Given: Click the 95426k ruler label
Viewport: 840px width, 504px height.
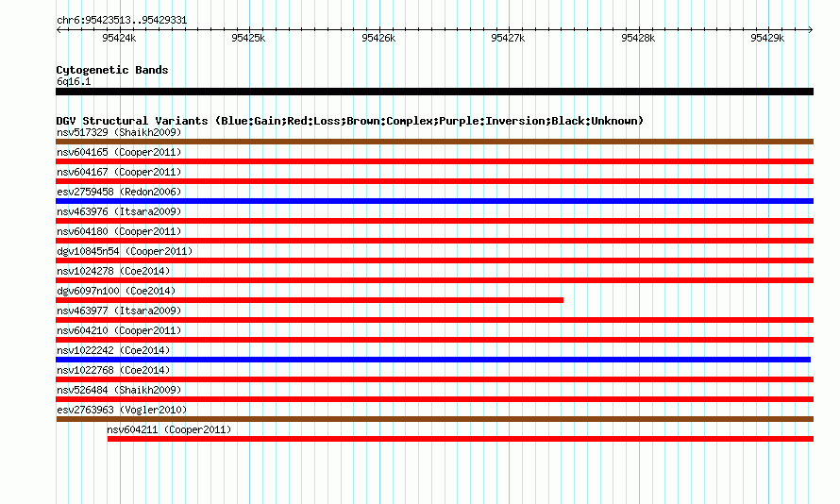Looking at the screenshot, I should [x=378, y=38].
